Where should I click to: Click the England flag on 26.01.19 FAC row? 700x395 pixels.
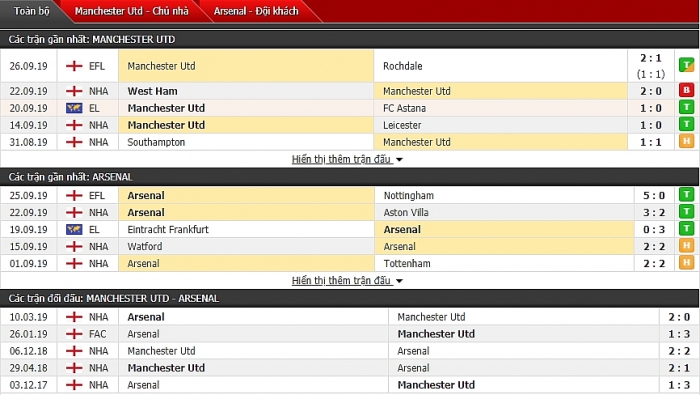(74, 334)
